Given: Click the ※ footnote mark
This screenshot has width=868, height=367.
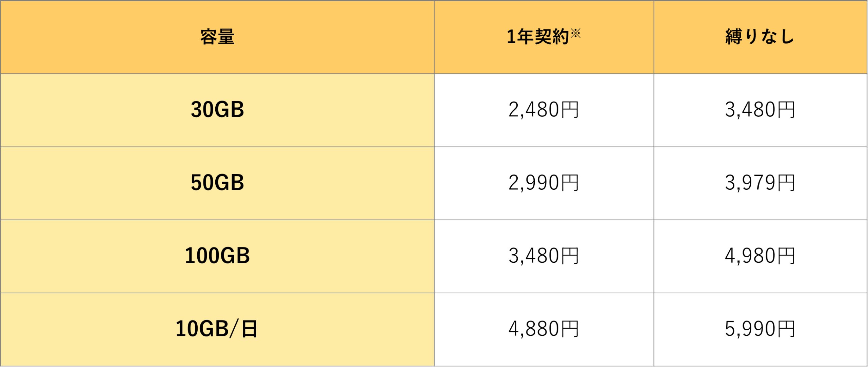Looking at the screenshot, I should 575,33.
